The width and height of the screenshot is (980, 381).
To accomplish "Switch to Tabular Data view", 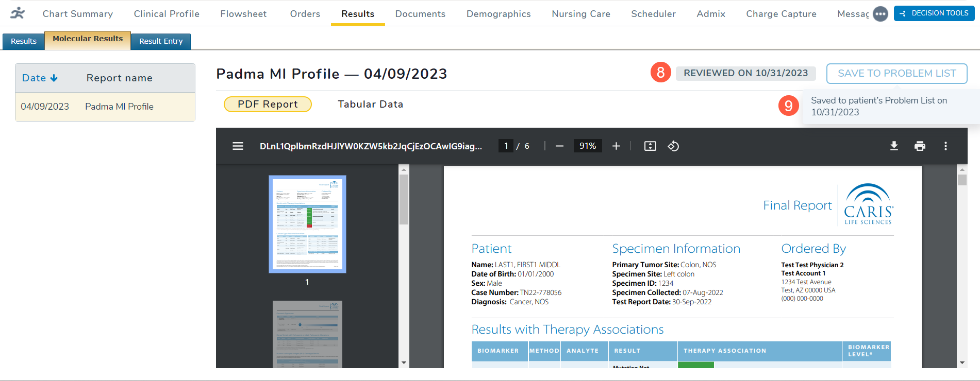I will point(370,105).
